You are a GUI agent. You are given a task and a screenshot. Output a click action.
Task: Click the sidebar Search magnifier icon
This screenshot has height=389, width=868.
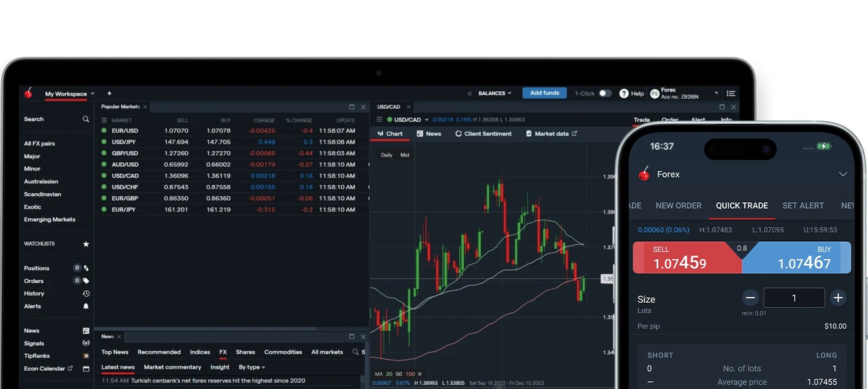pyautogui.click(x=86, y=119)
